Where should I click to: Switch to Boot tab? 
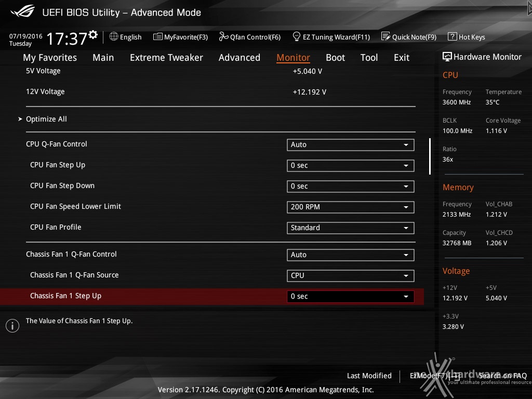tap(335, 58)
